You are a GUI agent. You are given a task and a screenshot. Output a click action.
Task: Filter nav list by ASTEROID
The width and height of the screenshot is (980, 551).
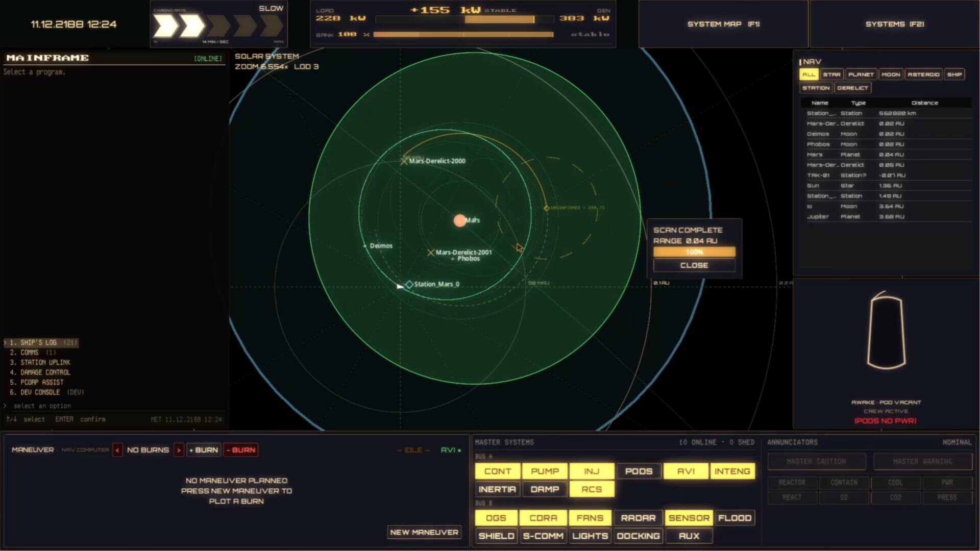coord(923,74)
